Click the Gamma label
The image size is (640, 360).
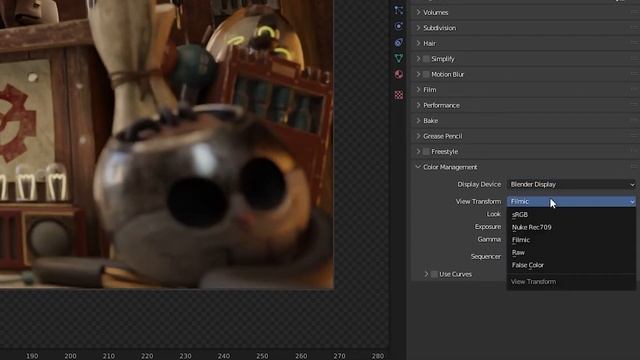[x=489, y=240]
